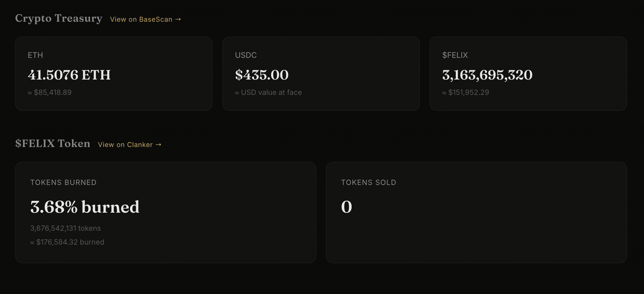Select the TOKENS BURNED label
Screen dimensions: 644x294
tap(63, 182)
